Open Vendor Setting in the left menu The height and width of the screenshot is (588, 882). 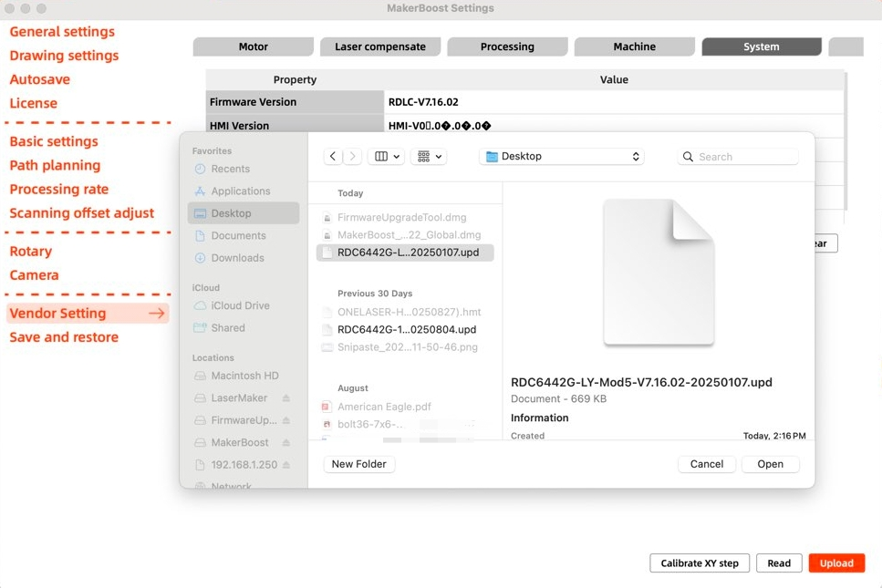tap(58, 313)
